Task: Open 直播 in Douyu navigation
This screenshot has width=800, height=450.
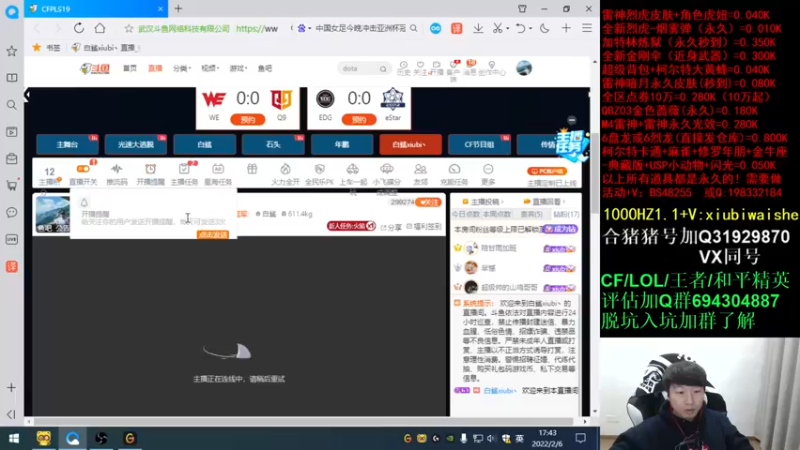Action: (x=155, y=68)
